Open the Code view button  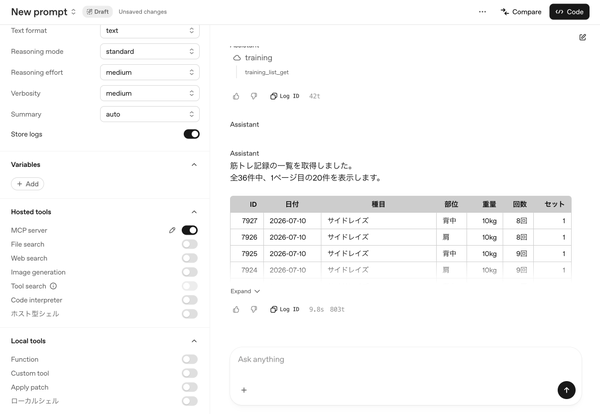pyautogui.click(x=569, y=12)
